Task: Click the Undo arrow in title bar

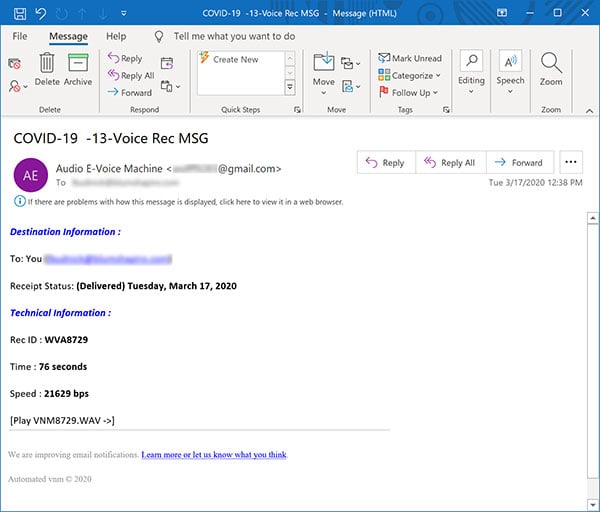Action: 41,13
